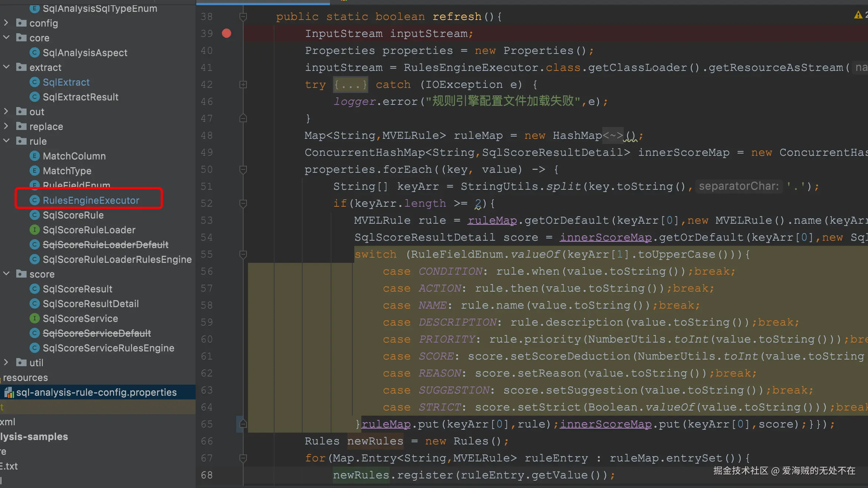The image size is (868, 488).
Task: Click the properties file icon
Action: point(9,393)
